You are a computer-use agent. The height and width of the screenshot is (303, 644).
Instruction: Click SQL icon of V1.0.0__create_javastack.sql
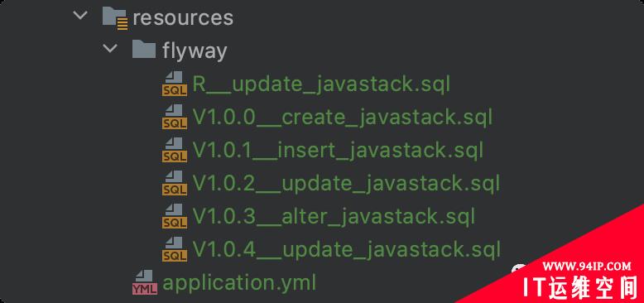click(174, 117)
